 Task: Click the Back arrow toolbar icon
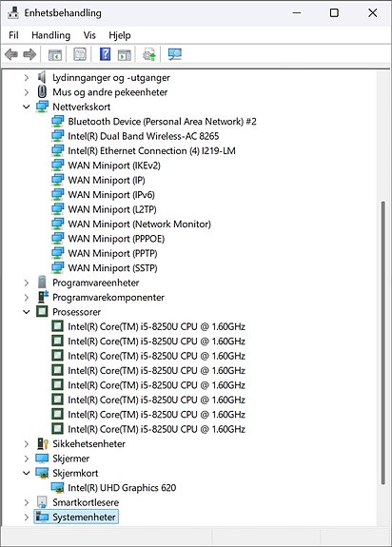click(11, 54)
